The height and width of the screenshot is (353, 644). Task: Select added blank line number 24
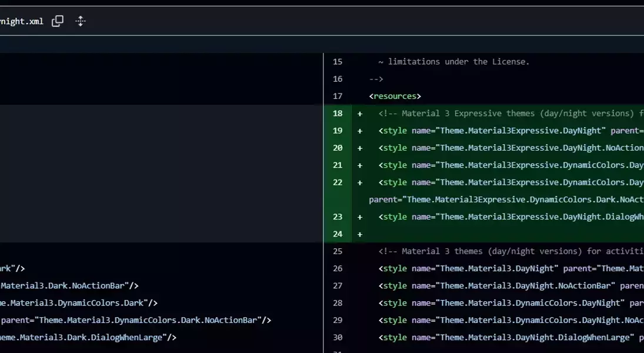(x=338, y=234)
